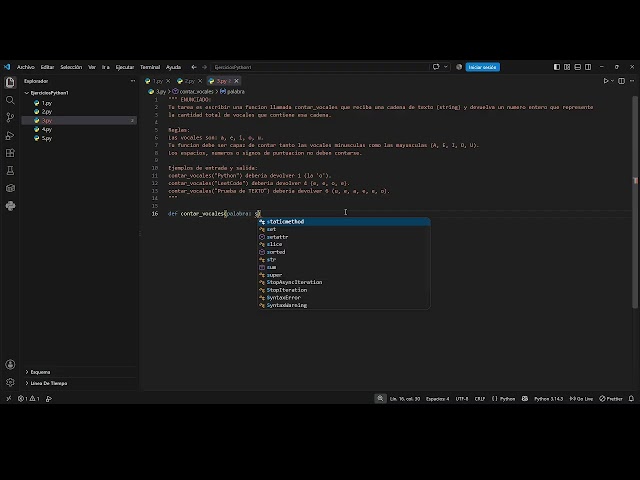Toggle secondary sidebar visibility
Image resolution: width=640 pixels, height=480 pixels.
[588, 67]
